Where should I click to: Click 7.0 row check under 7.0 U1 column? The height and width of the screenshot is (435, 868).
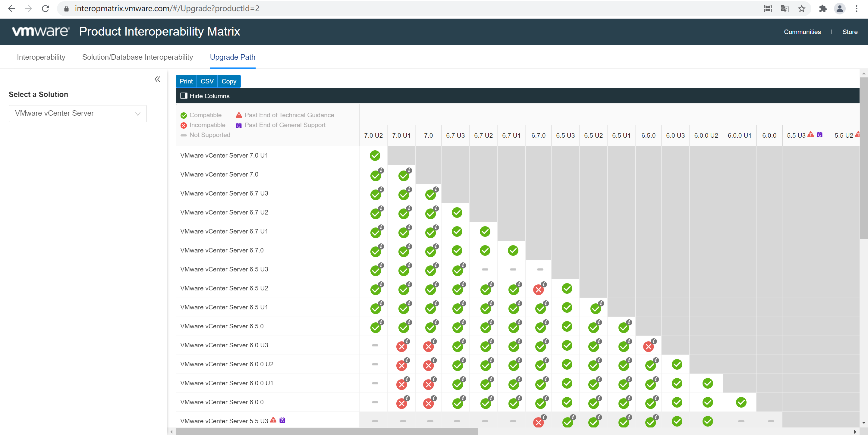click(x=404, y=175)
